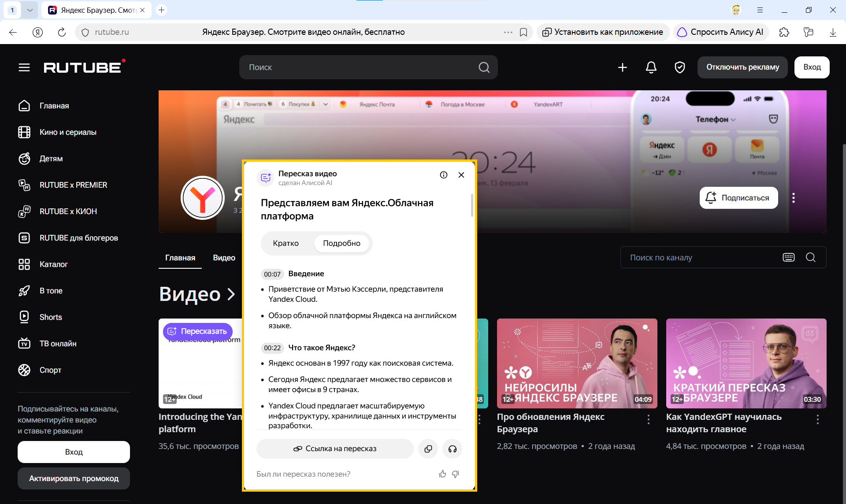Image resolution: width=846 pixels, height=504 pixels.
Task: Go back with browser back arrow
Action: click(x=13, y=32)
